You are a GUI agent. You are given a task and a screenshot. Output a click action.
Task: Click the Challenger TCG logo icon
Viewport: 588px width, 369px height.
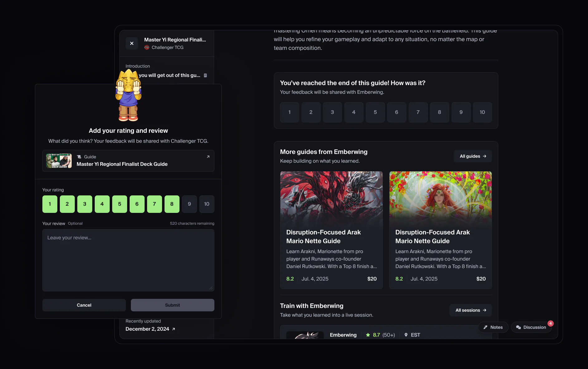[147, 47]
